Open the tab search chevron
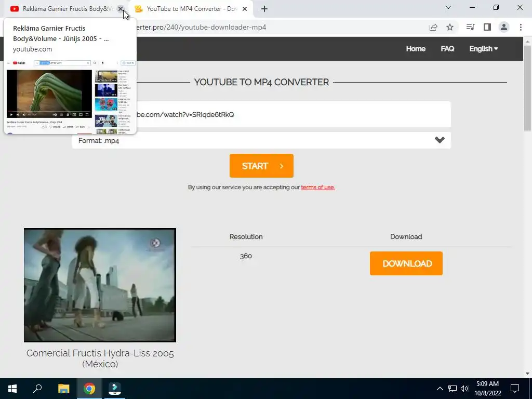The image size is (532, 399). click(448, 7)
